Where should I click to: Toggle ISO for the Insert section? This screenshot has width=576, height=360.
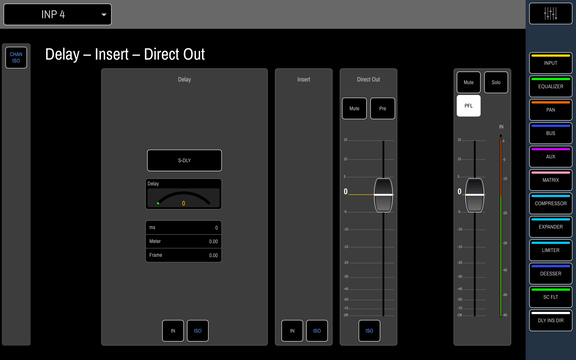pyautogui.click(x=317, y=331)
